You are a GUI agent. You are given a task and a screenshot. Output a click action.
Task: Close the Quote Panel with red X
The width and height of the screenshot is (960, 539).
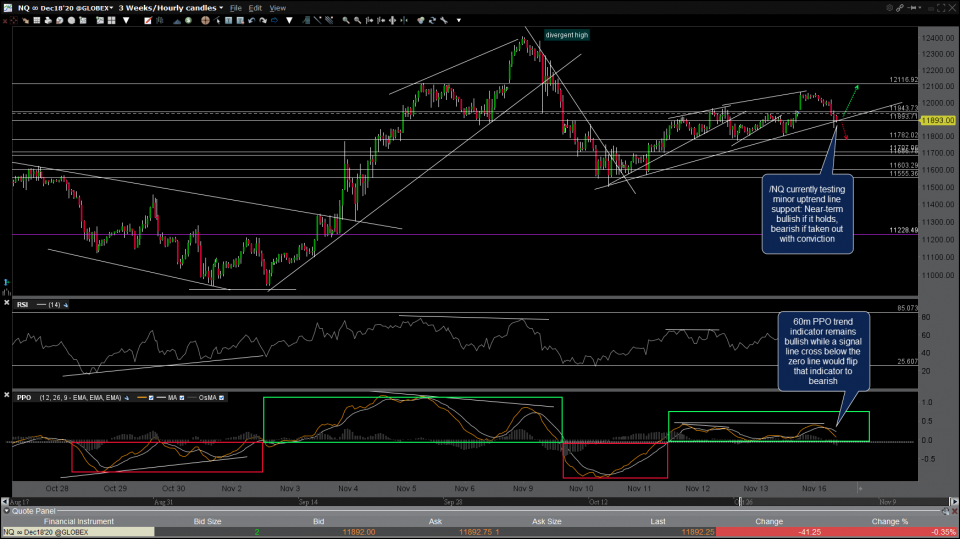954,511
